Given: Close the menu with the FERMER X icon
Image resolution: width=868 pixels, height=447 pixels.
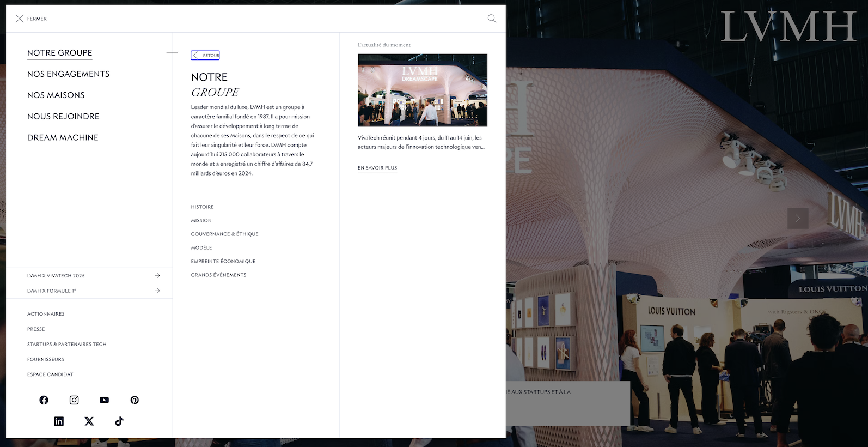Looking at the screenshot, I should [x=20, y=19].
